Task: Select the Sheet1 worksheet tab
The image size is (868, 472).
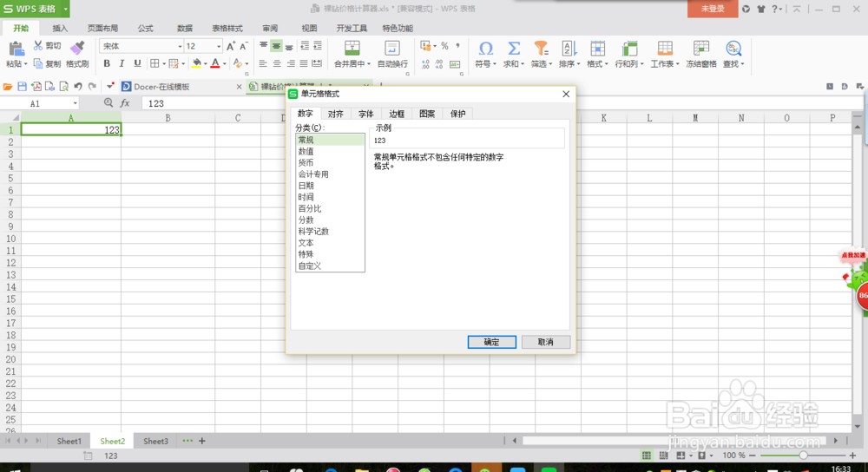Action: (x=69, y=441)
